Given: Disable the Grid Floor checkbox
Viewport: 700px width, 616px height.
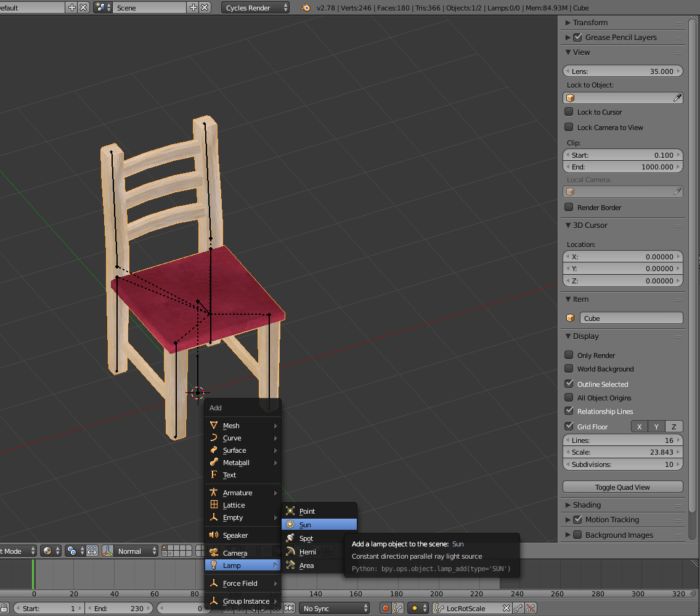Looking at the screenshot, I should tap(569, 426).
